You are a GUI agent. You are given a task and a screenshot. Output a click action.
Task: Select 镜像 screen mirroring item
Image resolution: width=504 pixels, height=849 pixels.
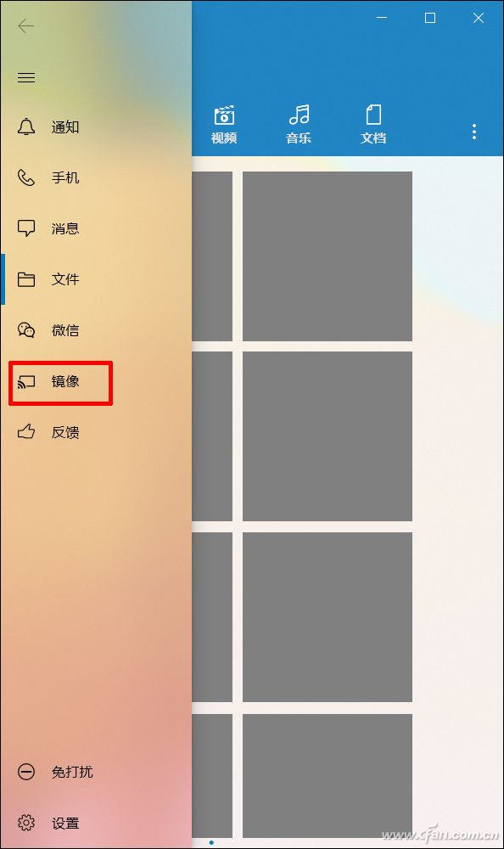[x=48, y=382]
